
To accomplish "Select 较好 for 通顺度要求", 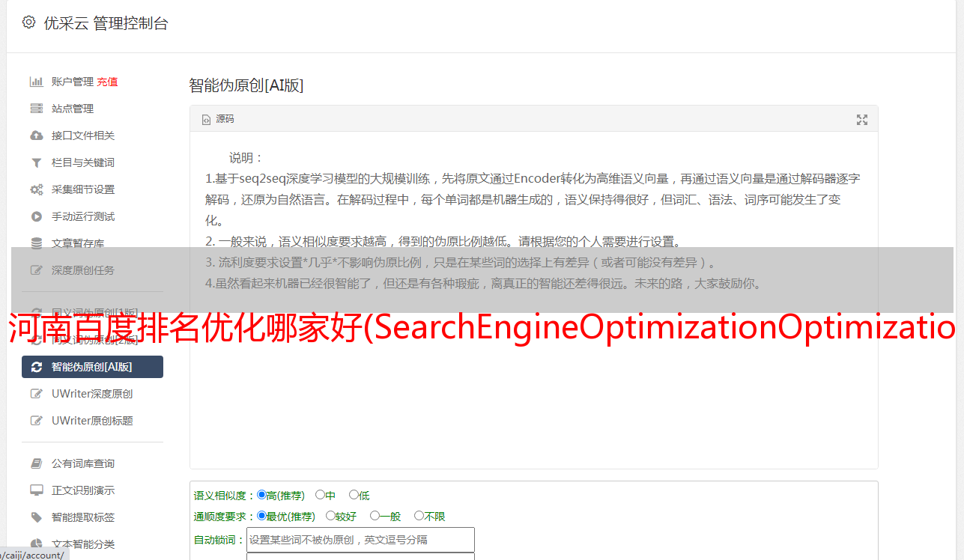I will 330,516.
